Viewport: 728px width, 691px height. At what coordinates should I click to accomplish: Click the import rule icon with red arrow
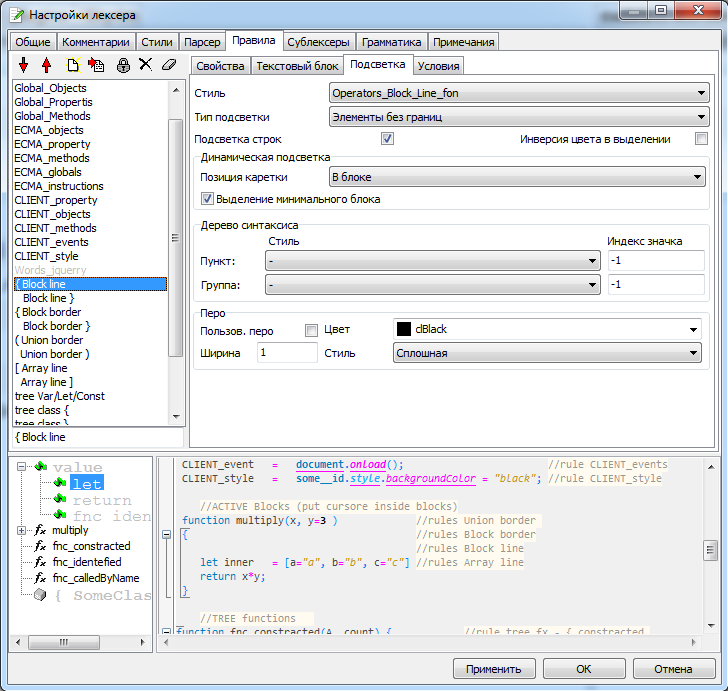pyautogui.click(x=97, y=65)
